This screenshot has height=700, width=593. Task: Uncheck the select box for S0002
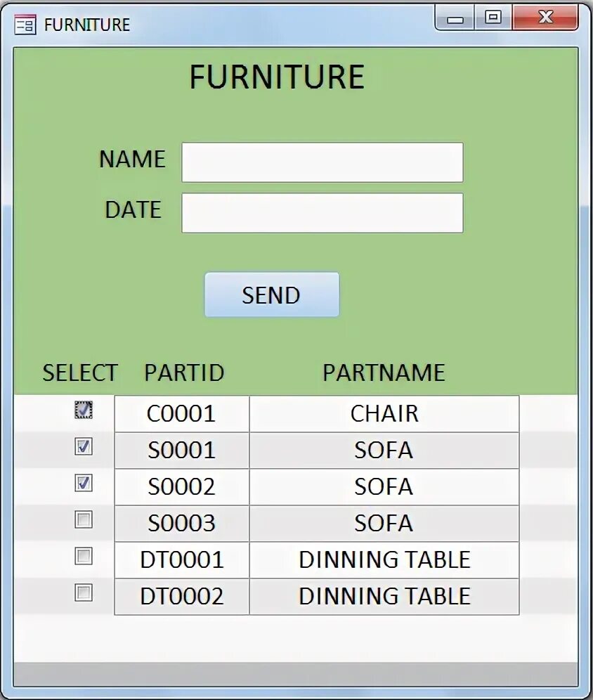[x=84, y=483]
